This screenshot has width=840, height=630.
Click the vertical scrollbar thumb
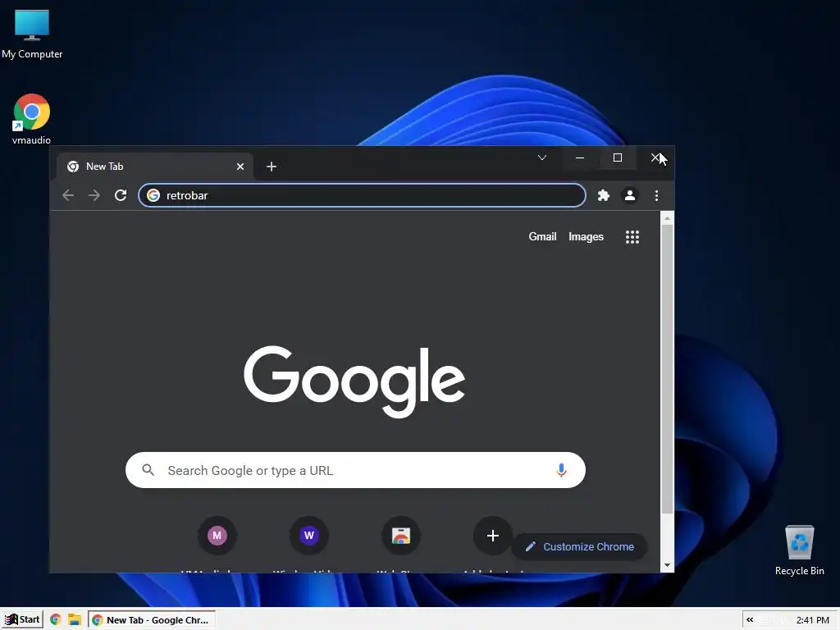[x=667, y=369]
